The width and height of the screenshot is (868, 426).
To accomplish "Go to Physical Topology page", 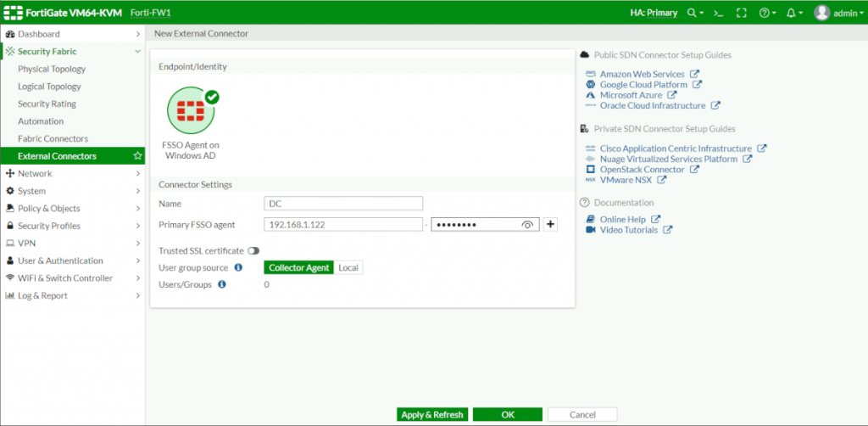I will point(52,69).
